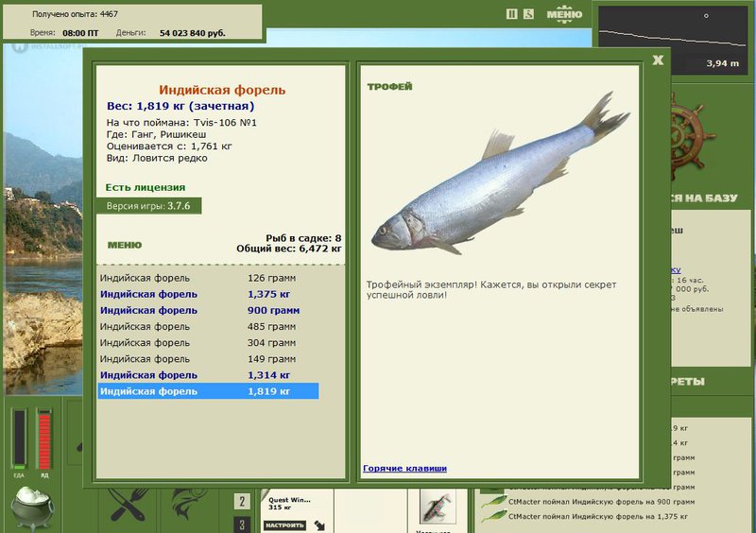The width and height of the screenshot is (756, 533).
Task: Click the fish icon beside the 1,375 кг message
Action: (493, 517)
